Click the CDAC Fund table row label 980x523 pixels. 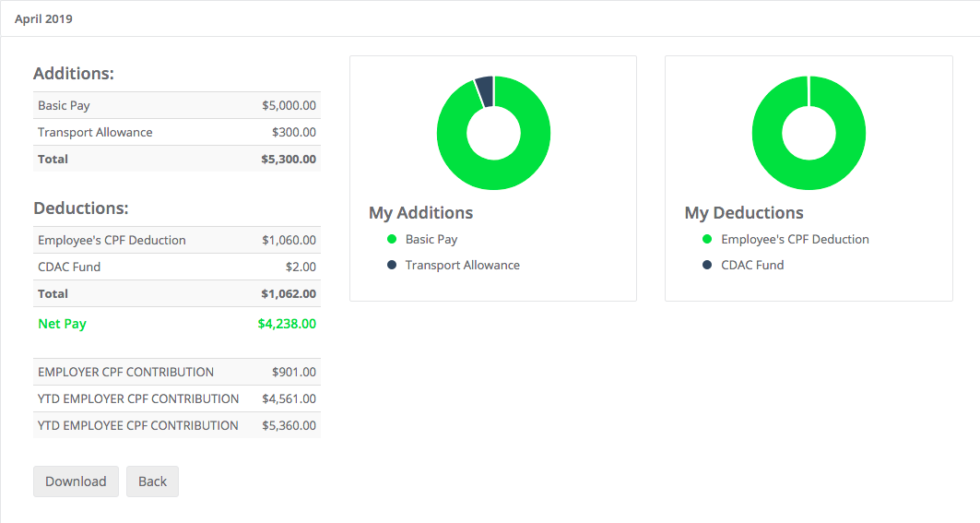[x=69, y=267]
